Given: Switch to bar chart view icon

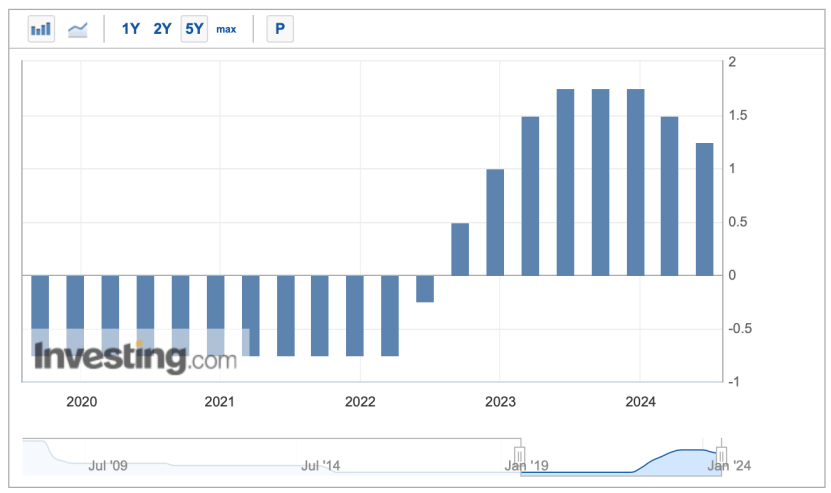Looking at the screenshot, I should (41, 29).
